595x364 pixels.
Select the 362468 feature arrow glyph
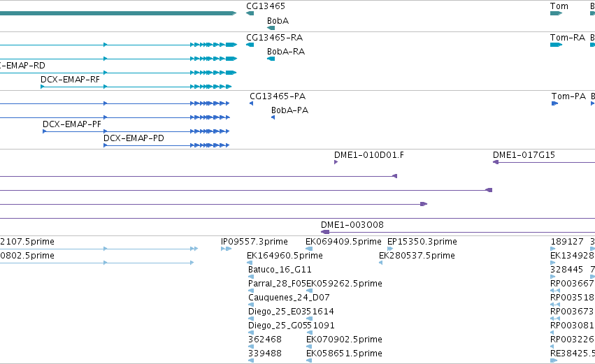pyautogui.click(x=250, y=347)
